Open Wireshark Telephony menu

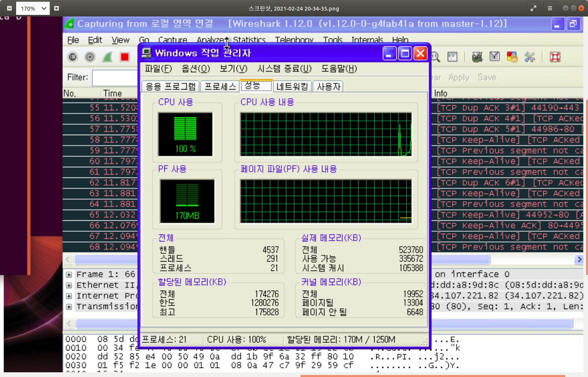(x=294, y=40)
